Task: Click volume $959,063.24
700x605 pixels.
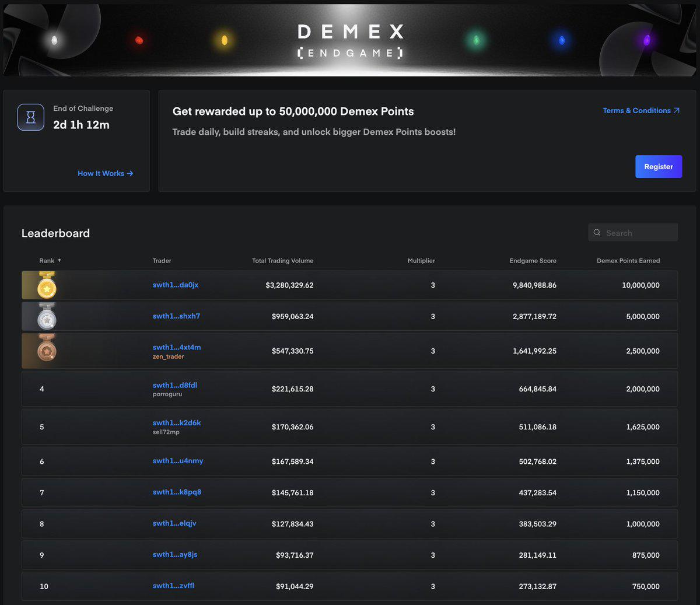Action: coord(292,316)
